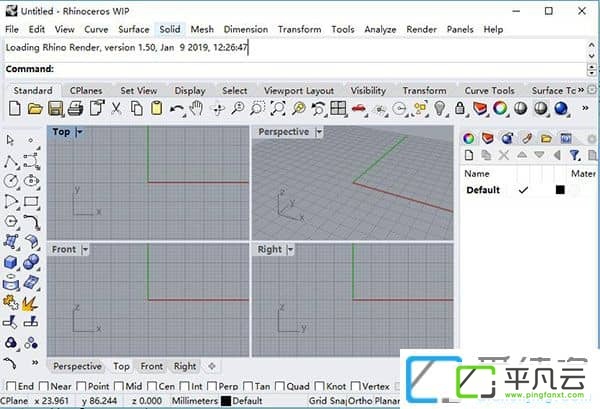This screenshot has height=409, width=600.
Task: Enable the Tan object snap checkbox
Action: coord(248,386)
